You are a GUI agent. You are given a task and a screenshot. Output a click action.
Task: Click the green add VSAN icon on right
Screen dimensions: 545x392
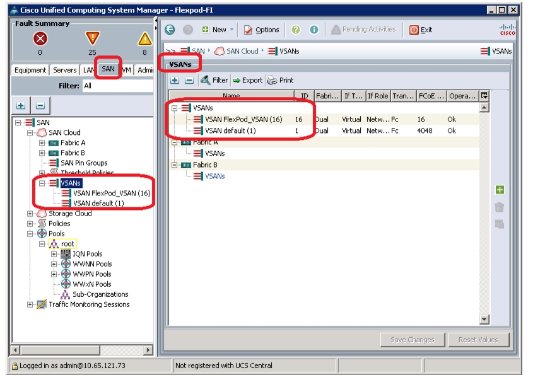(x=500, y=190)
